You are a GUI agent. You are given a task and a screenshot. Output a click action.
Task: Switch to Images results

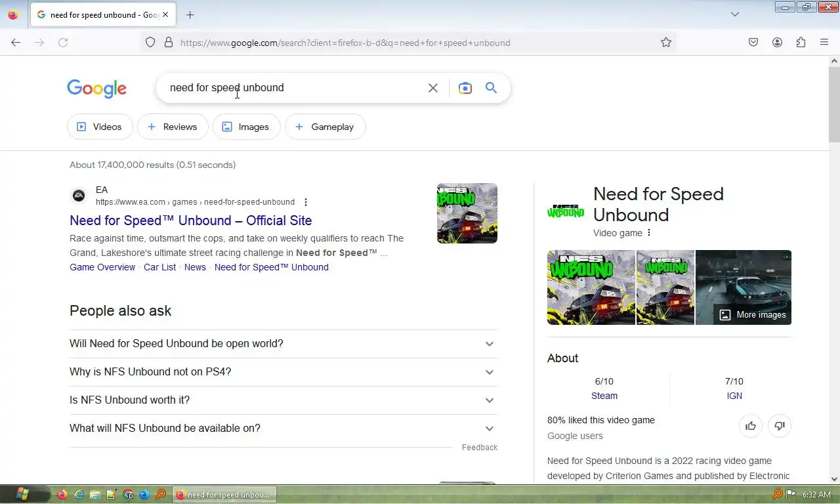[246, 127]
